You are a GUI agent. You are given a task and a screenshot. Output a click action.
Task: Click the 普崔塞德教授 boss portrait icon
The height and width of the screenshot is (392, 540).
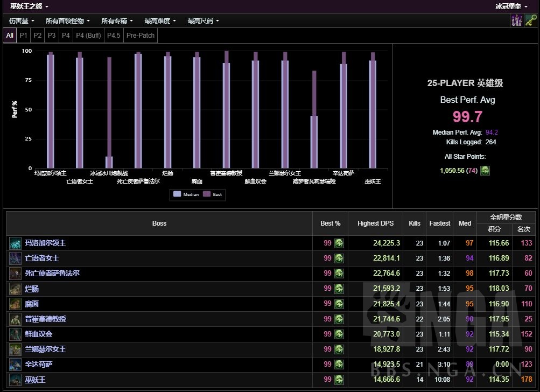click(16, 319)
